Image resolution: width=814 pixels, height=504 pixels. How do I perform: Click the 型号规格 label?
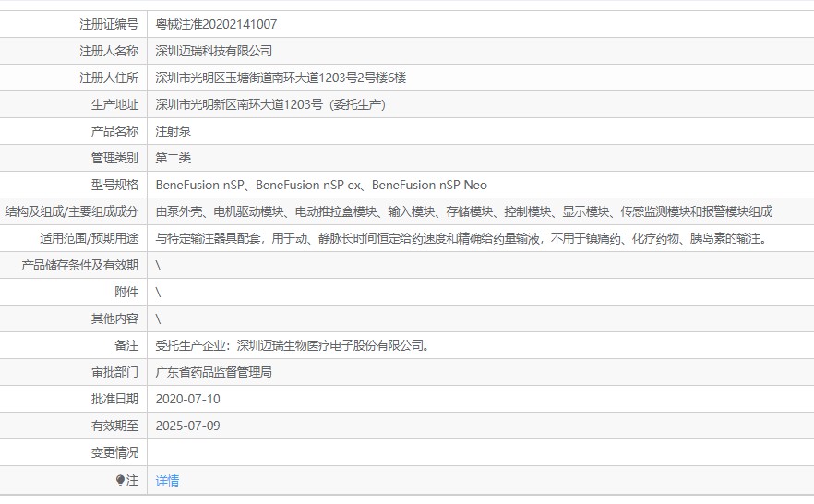pyautogui.click(x=114, y=186)
